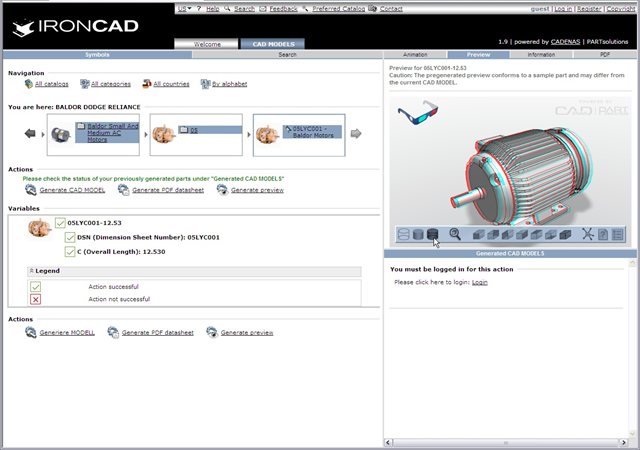Viewport: 640px width, 450px height.
Task: Click the All catalogs icon
Action: pyautogui.click(x=29, y=84)
